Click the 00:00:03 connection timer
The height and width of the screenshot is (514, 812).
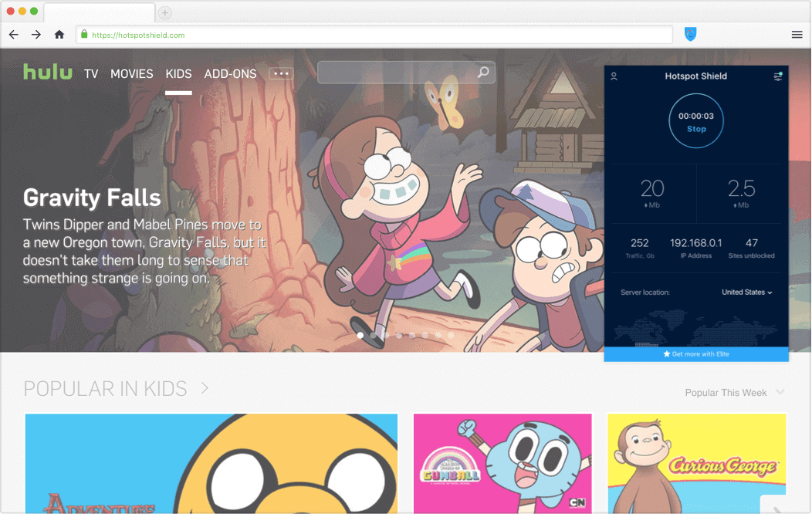[696, 116]
